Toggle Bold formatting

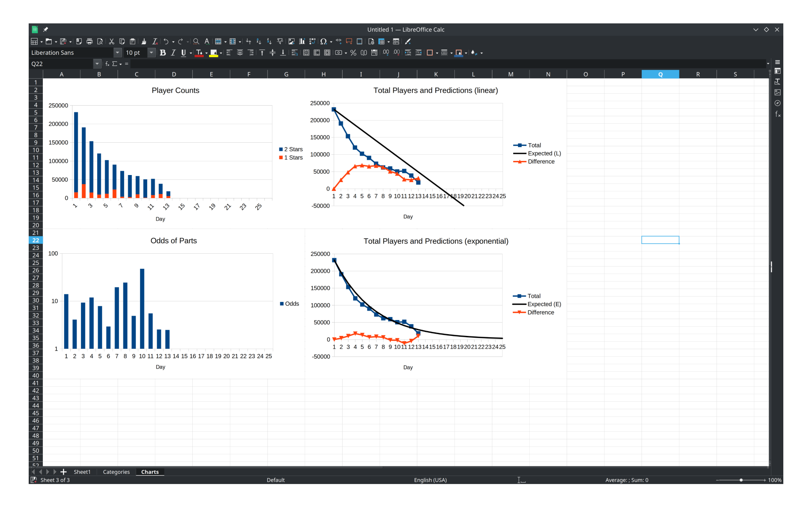click(x=163, y=53)
